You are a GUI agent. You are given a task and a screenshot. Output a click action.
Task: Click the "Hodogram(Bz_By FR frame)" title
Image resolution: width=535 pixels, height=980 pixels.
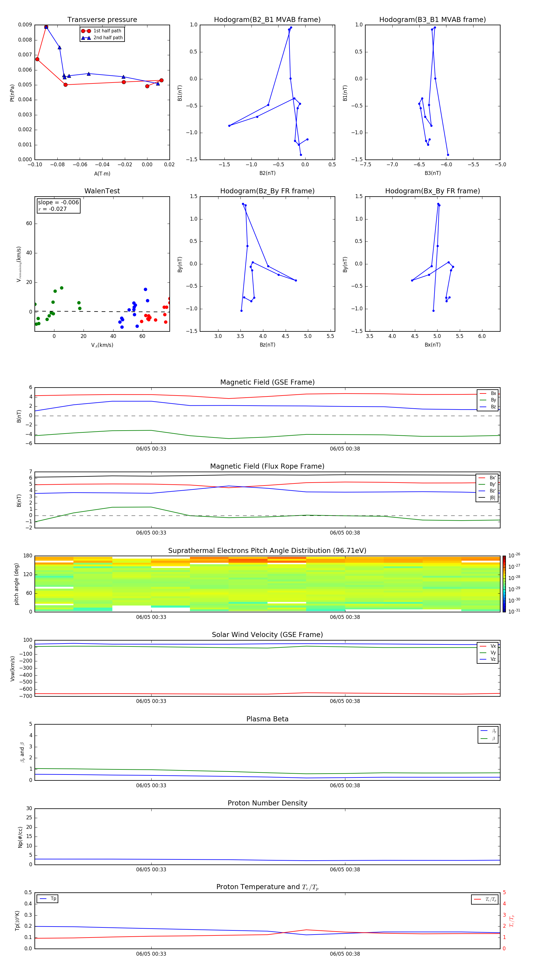[x=267, y=191]
